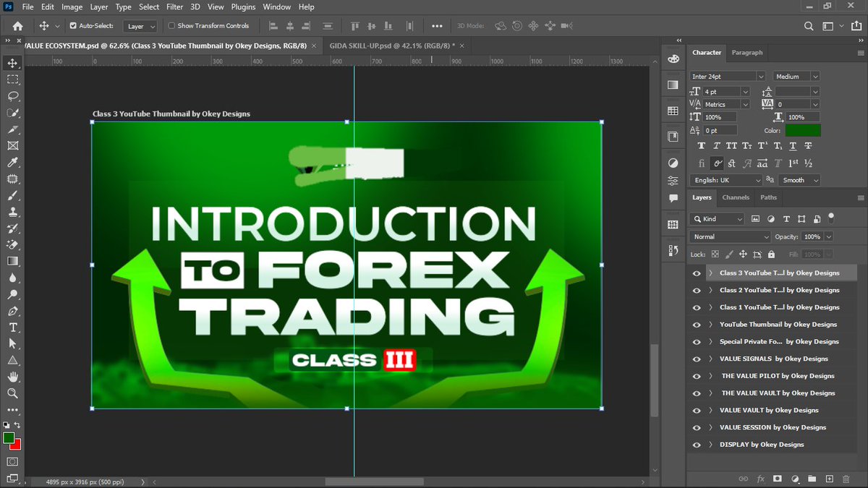This screenshot has width=868, height=488.
Task: Hide Class 2 YouTube Thumbnail layer group
Action: pos(697,290)
